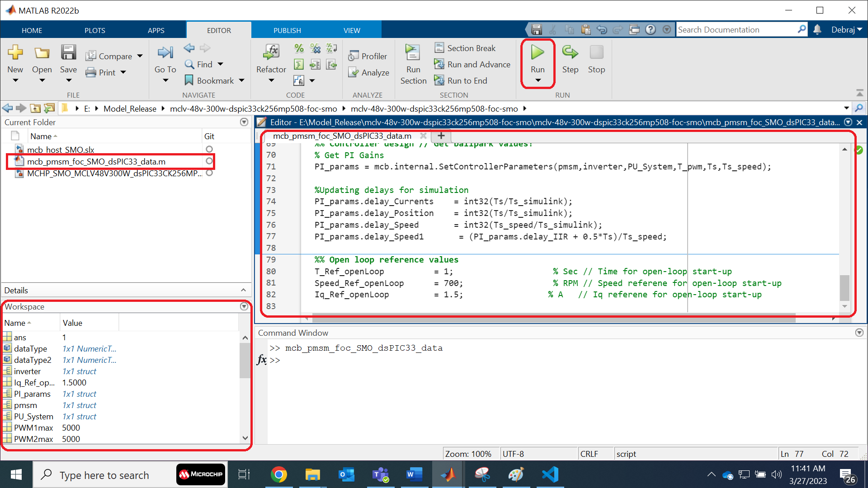
Task: Open the Profiler tool
Action: (x=368, y=56)
